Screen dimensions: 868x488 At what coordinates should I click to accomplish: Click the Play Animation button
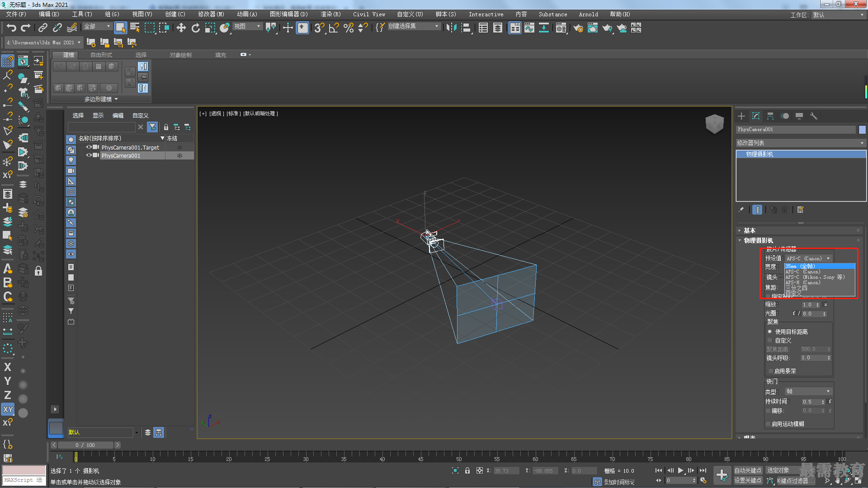tap(681, 470)
